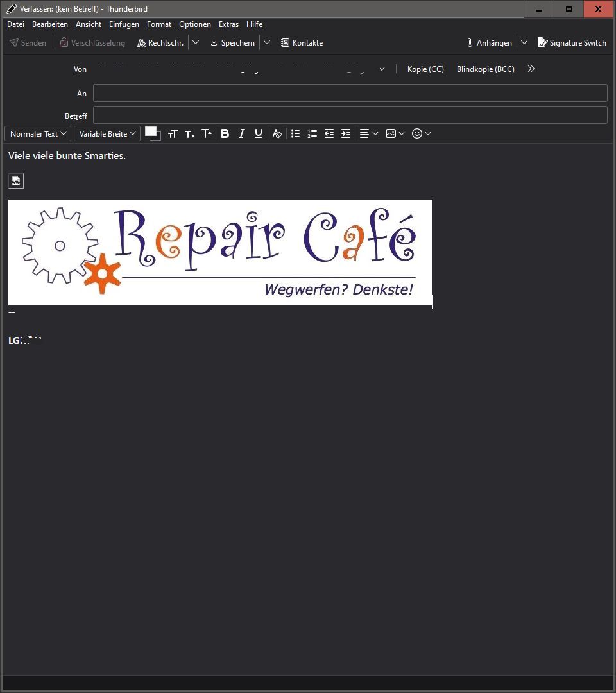This screenshot has width=616, height=693.
Task: Click into the Betreff subject field
Action: (350, 116)
